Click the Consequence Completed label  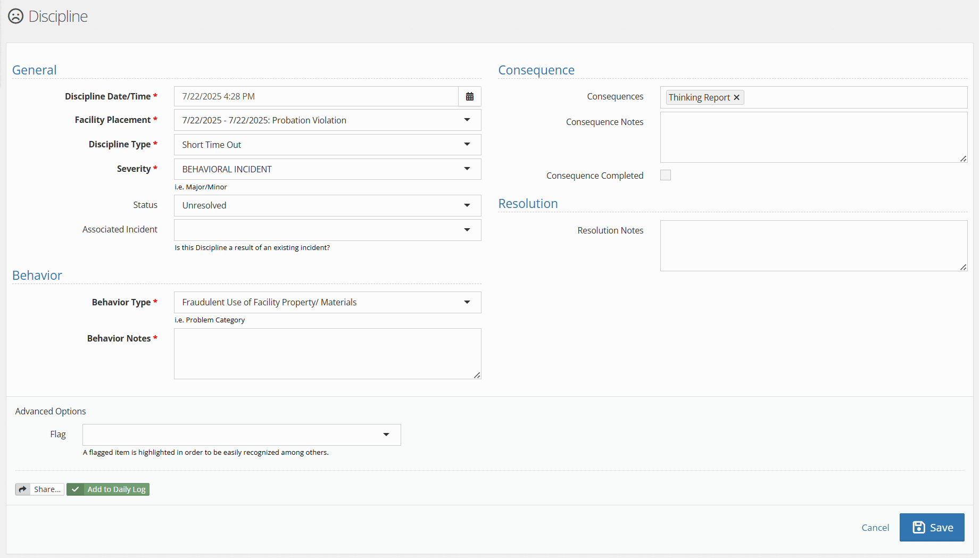[595, 176]
